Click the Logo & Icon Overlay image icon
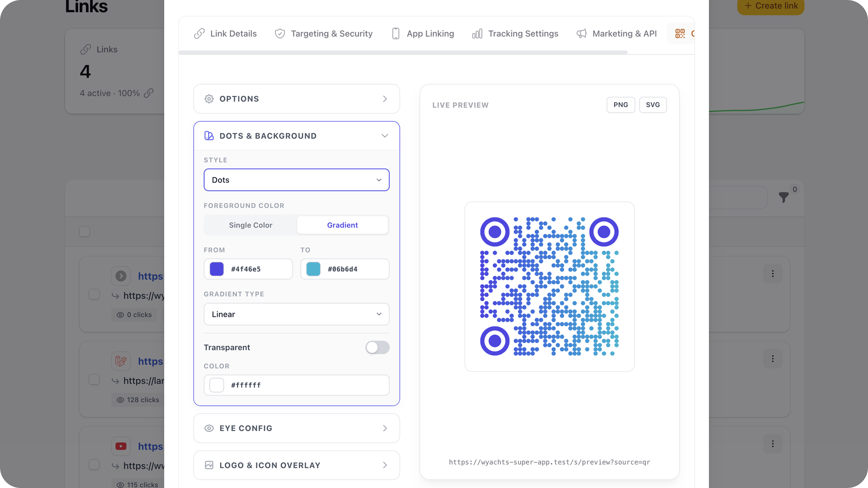 (209, 465)
